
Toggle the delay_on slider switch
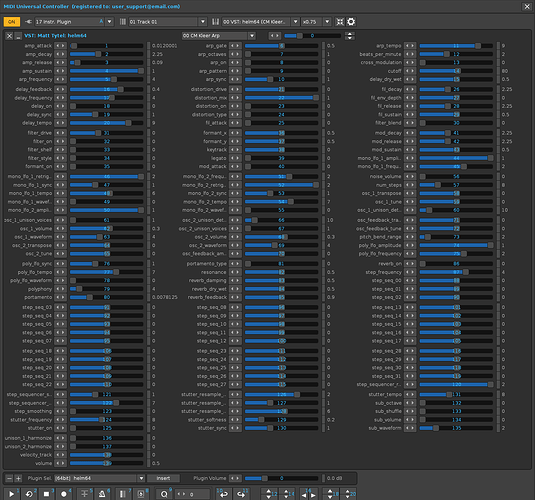[106, 106]
